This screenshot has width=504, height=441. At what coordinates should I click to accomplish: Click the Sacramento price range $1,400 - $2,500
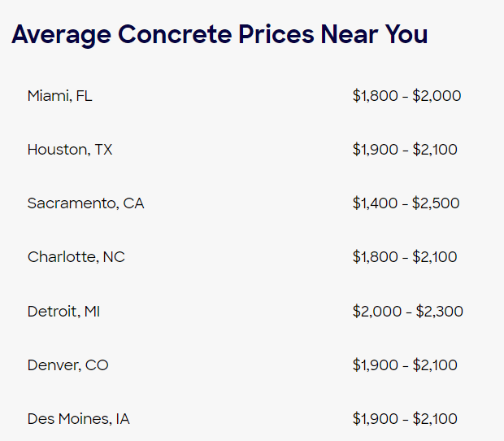click(406, 203)
